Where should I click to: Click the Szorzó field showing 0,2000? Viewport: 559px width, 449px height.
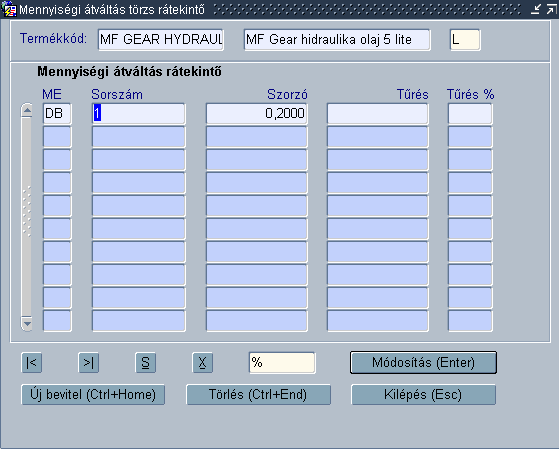coord(257,114)
